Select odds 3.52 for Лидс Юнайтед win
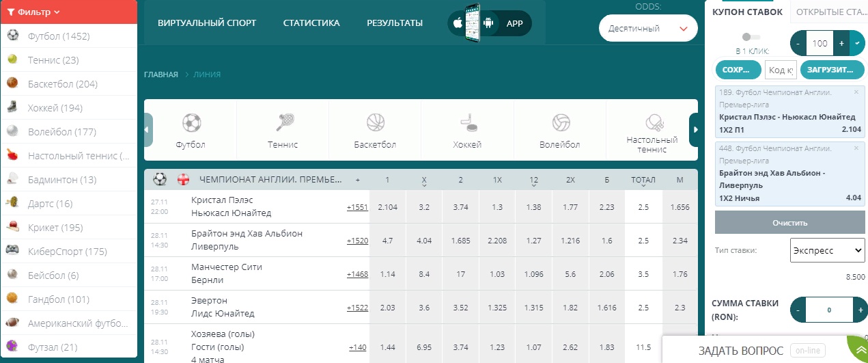Image resolution: width=868 pixels, height=363 pixels. pyautogui.click(x=460, y=308)
